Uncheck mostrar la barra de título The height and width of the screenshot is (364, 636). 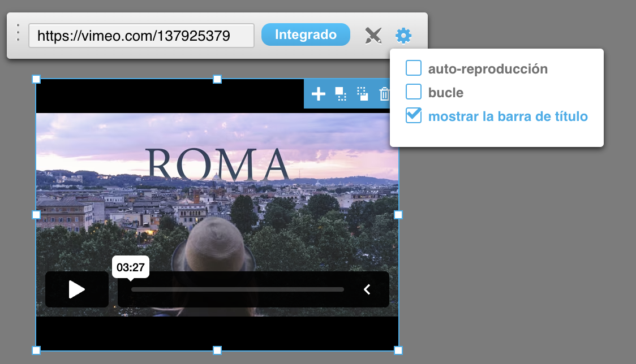click(413, 115)
